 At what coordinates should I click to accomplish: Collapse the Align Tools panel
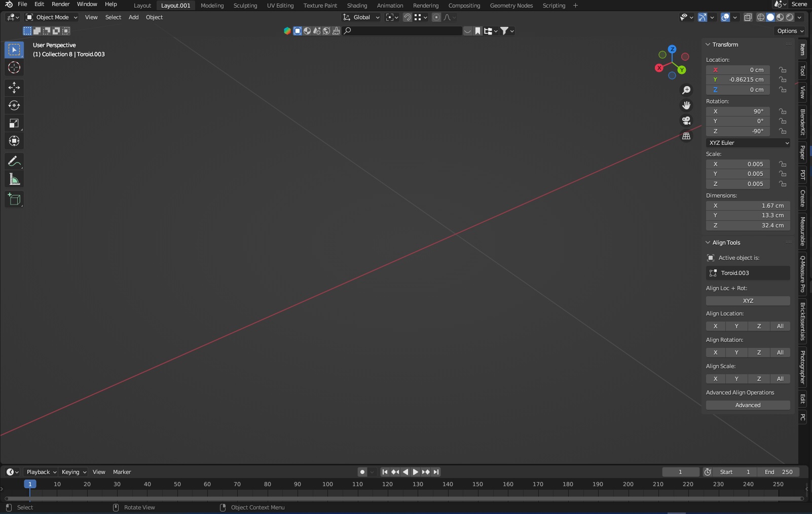pyautogui.click(x=708, y=243)
